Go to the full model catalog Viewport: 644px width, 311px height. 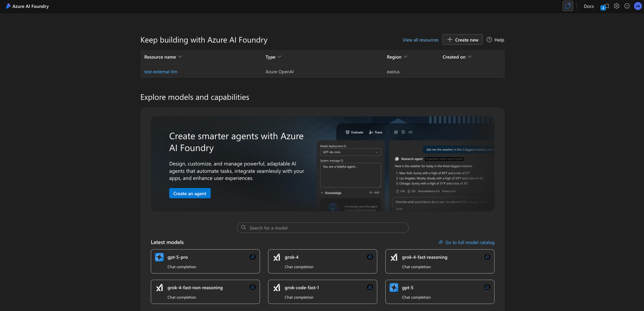click(469, 242)
